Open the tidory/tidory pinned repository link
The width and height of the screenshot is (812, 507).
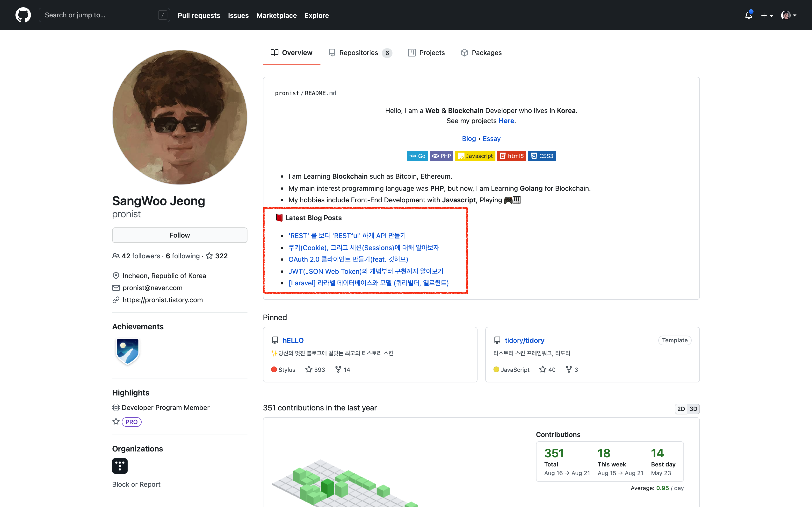click(x=524, y=340)
